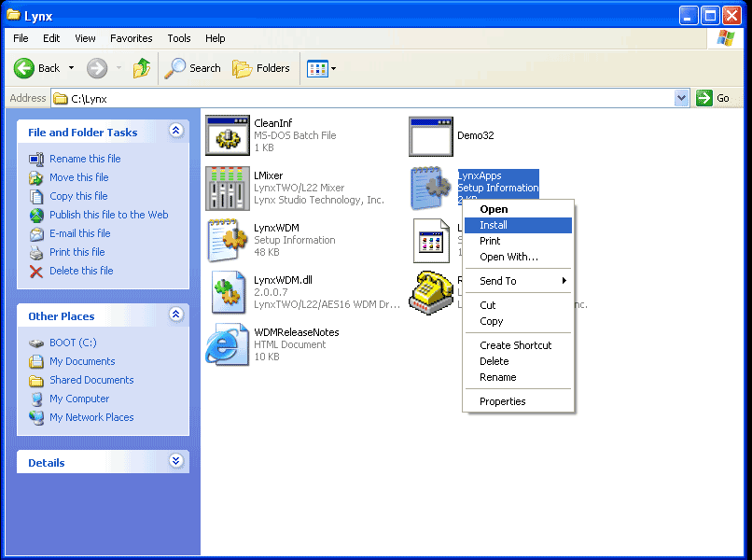Select the Demo32 program icon

click(x=430, y=135)
